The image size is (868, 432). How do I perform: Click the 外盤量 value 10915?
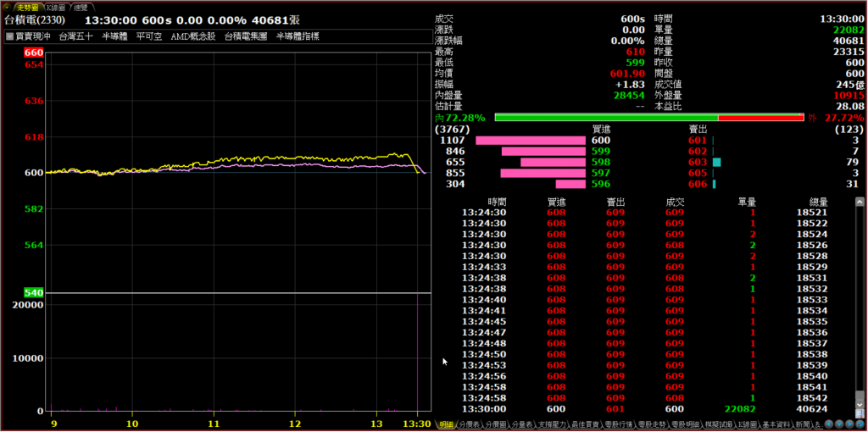pos(849,95)
